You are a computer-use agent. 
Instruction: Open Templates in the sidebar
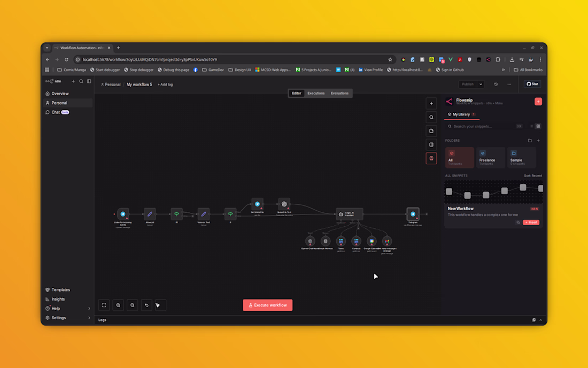[67, 290]
